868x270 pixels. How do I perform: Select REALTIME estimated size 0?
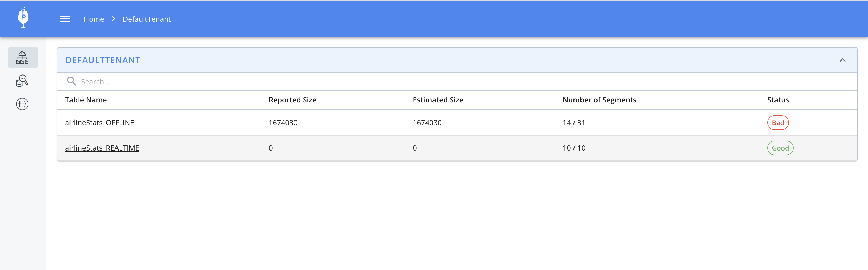pyautogui.click(x=415, y=148)
